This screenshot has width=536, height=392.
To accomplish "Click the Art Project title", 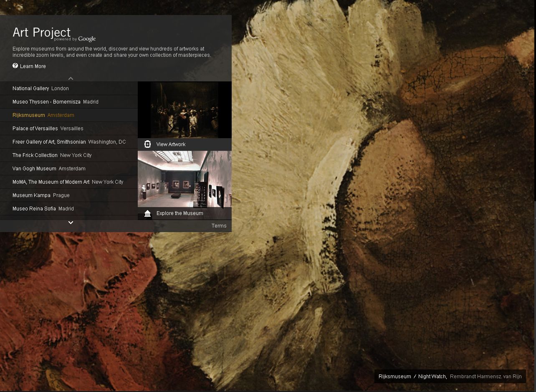I will [x=41, y=32].
